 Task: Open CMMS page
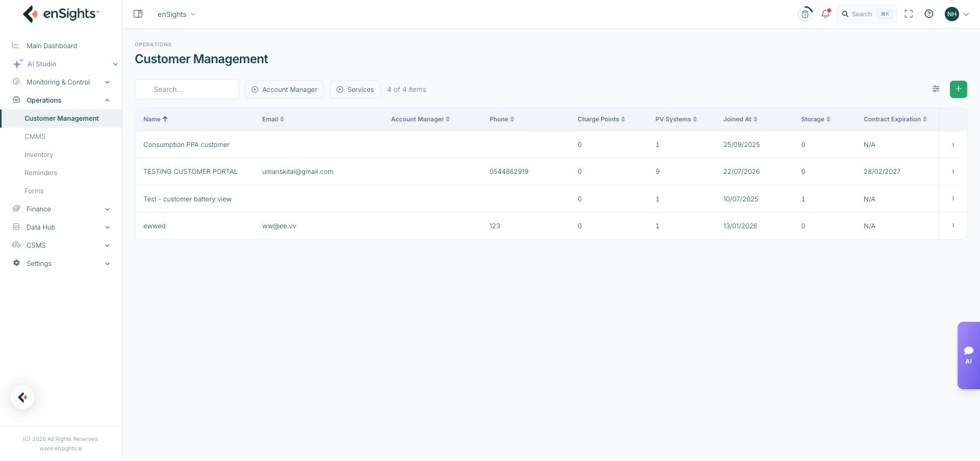35,136
